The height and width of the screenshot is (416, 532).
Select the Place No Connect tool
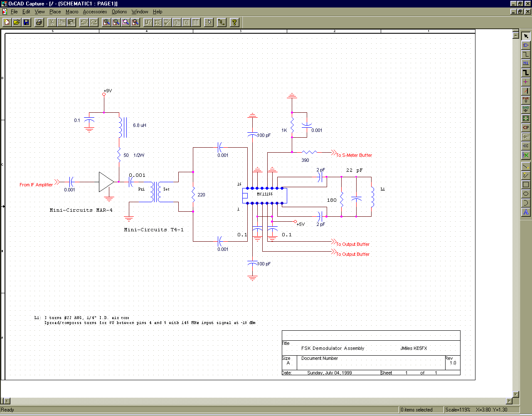(x=526, y=155)
